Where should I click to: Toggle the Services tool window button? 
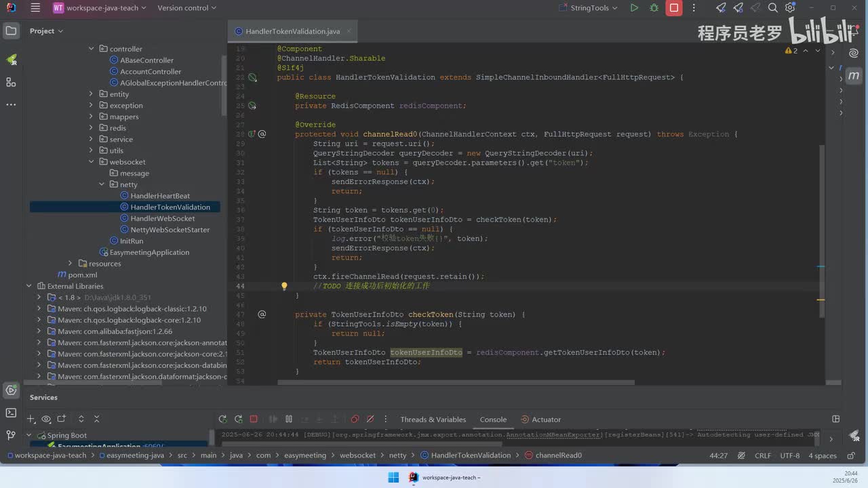(x=11, y=390)
